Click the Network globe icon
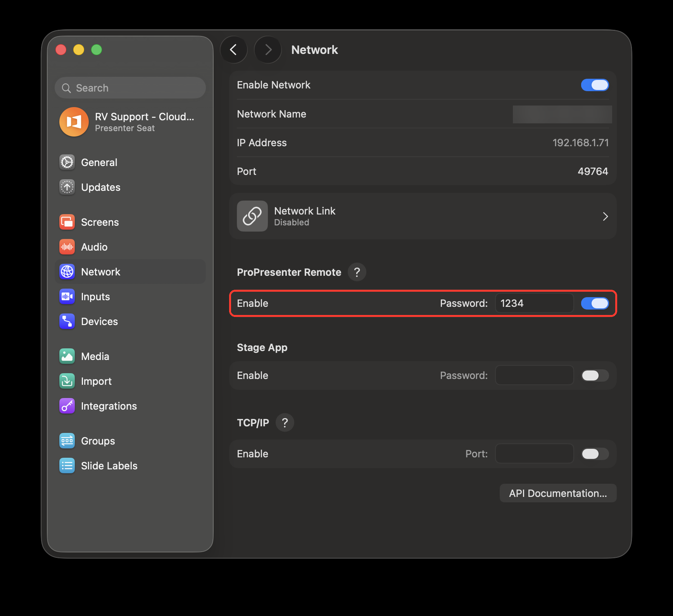The image size is (673, 616). (67, 272)
